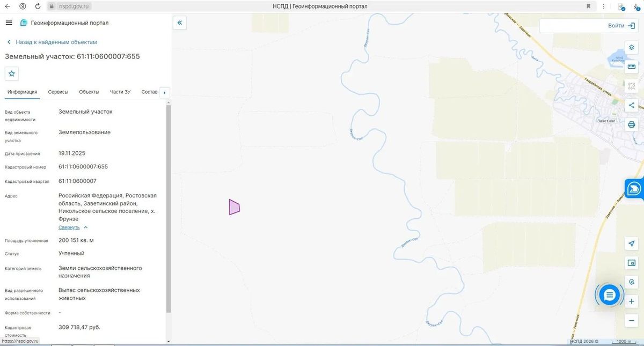Open the Состав tab
Viewport: 644px width, 346px height.
[x=149, y=92]
